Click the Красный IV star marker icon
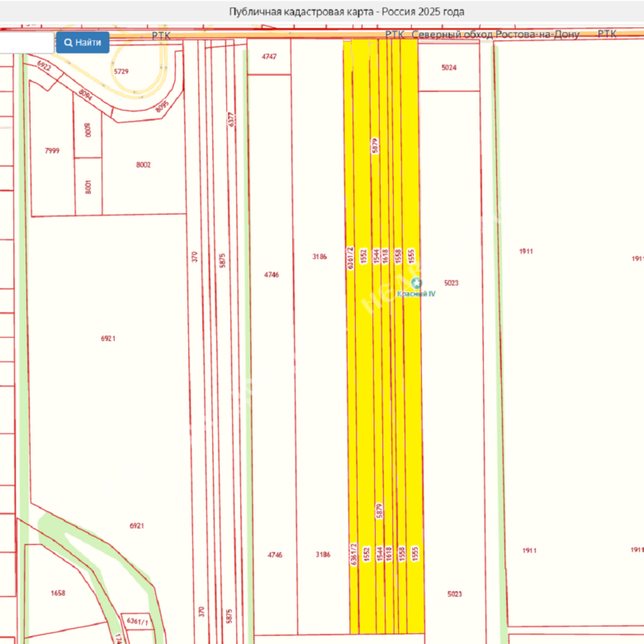Image resolution: width=644 pixels, height=644 pixels. (416, 282)
